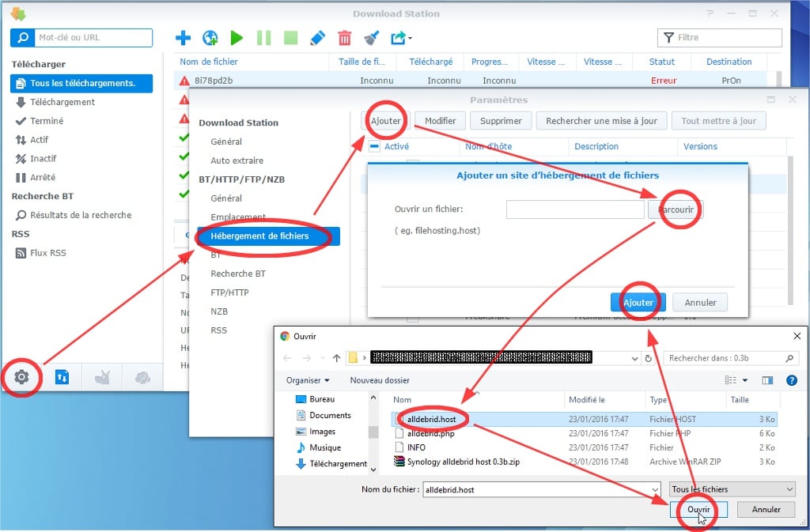Screen dimensions: 810x532
Task: Select Actif in the sidebar
Action: [39, 140]
